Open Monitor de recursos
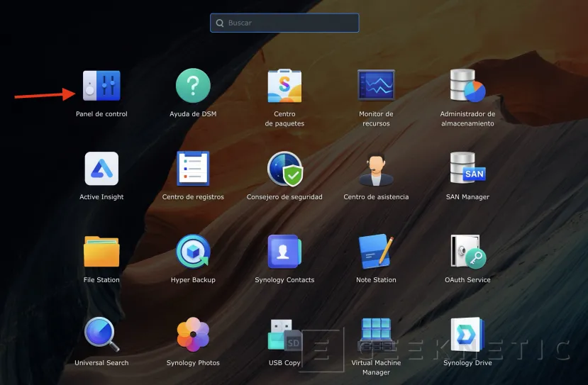Viewport: 588px width, 385px height. (376, 86)
